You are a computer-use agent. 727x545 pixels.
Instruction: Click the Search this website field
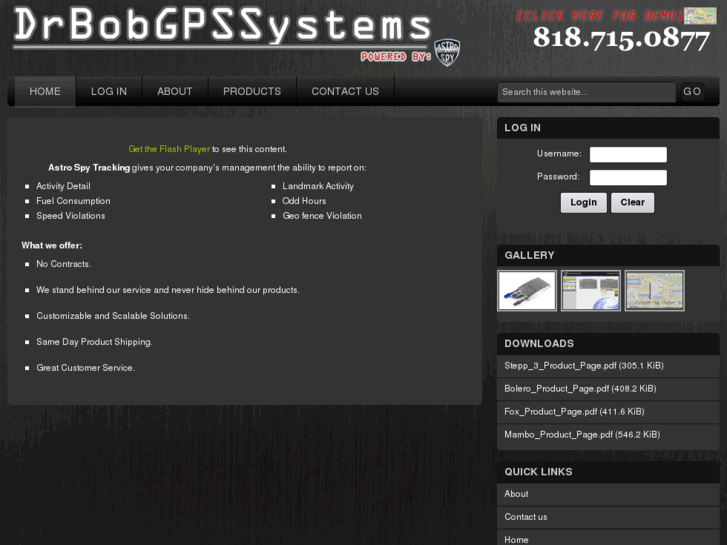(587, 92)
